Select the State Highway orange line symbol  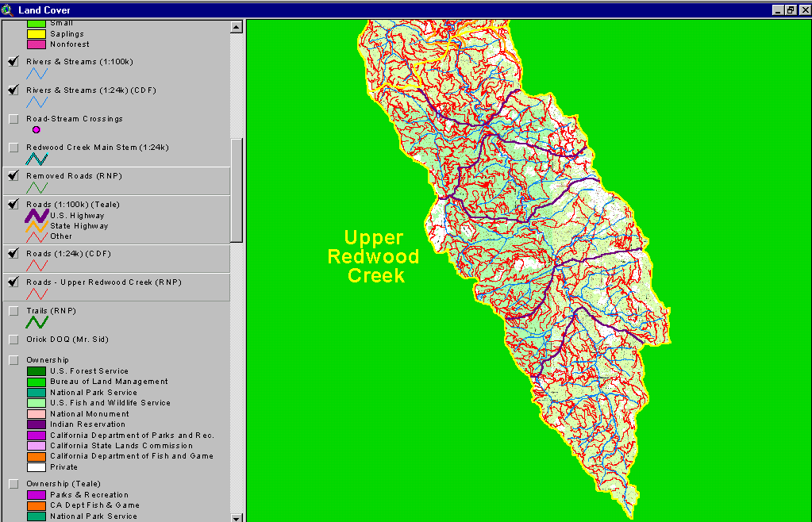(x=37, y=226)
